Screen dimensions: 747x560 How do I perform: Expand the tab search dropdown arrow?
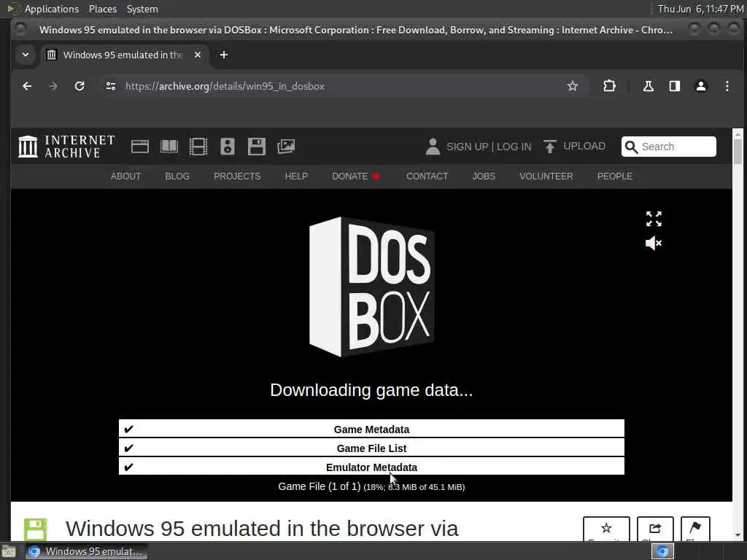click(26, 55)
